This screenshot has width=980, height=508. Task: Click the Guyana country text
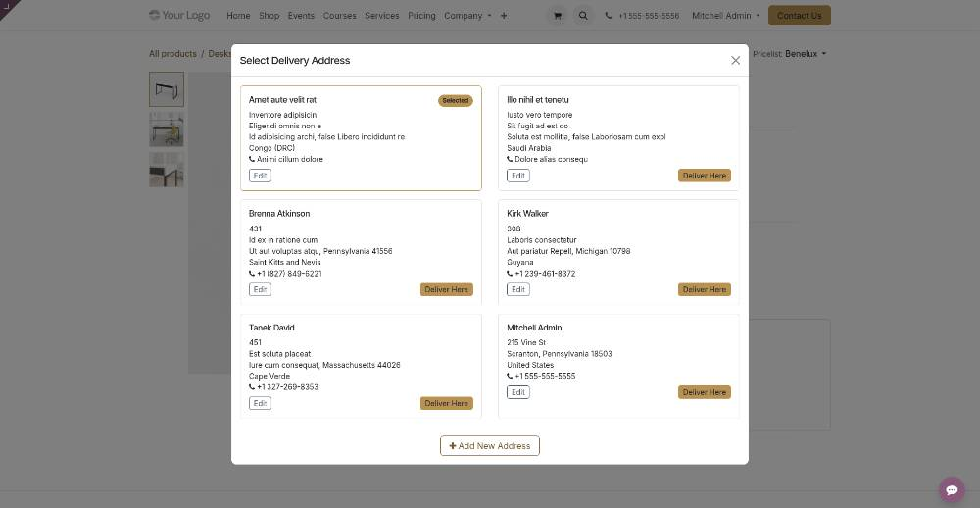520,262
